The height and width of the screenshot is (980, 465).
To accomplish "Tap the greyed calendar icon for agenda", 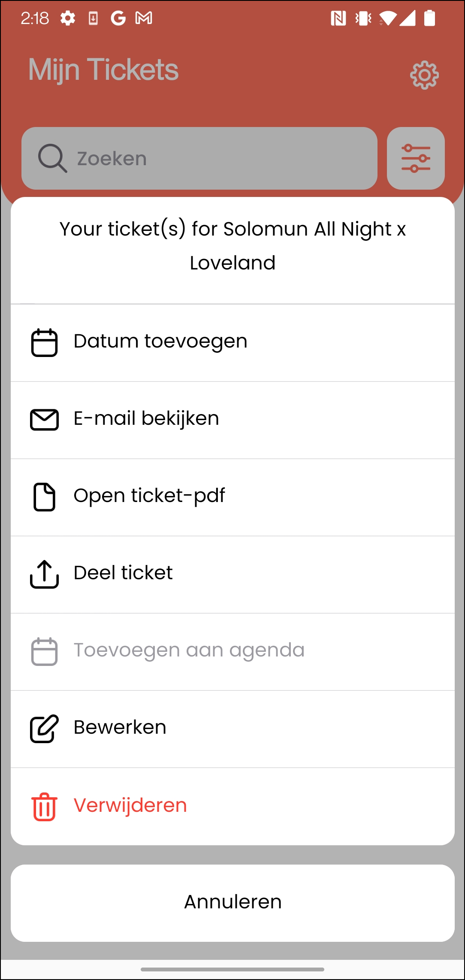I will pos(44,651).
